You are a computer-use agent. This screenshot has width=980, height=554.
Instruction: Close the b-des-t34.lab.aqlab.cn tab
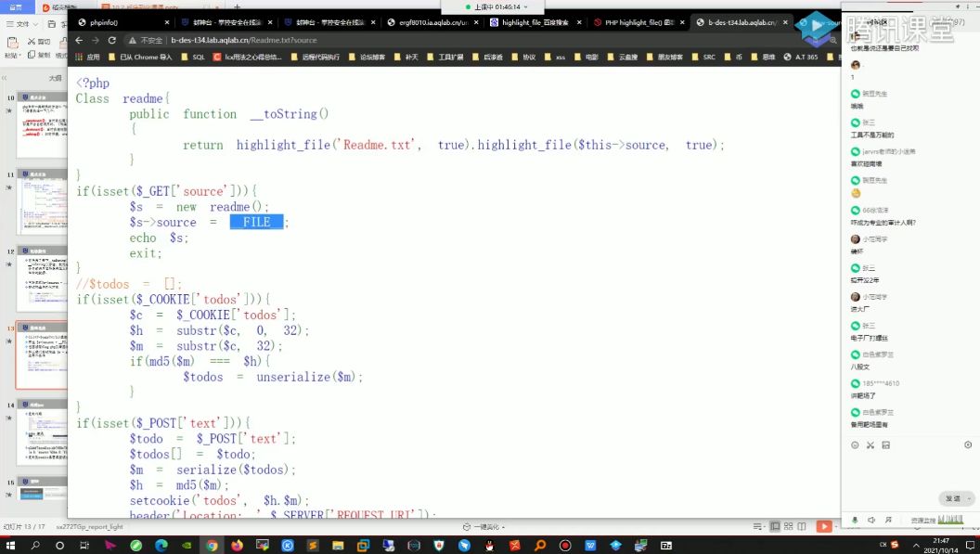[x=785, y=22]
